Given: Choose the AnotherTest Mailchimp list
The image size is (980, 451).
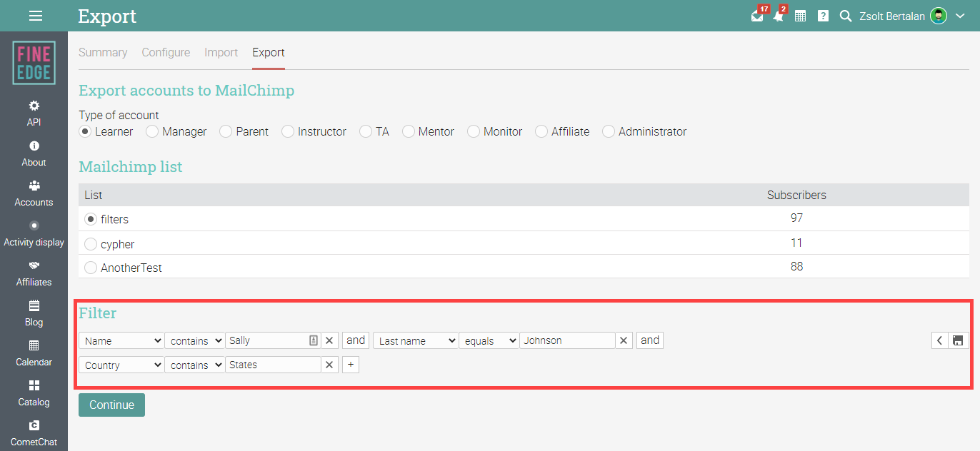Looking at the screenshot, I should pos(91,268).
